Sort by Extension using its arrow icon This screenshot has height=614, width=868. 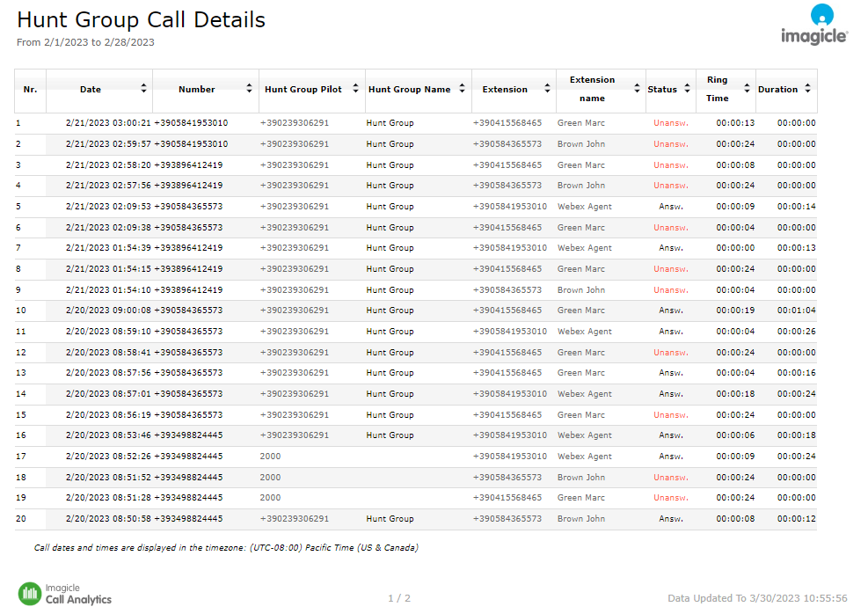pyautogui.click(x=547, y=89)
